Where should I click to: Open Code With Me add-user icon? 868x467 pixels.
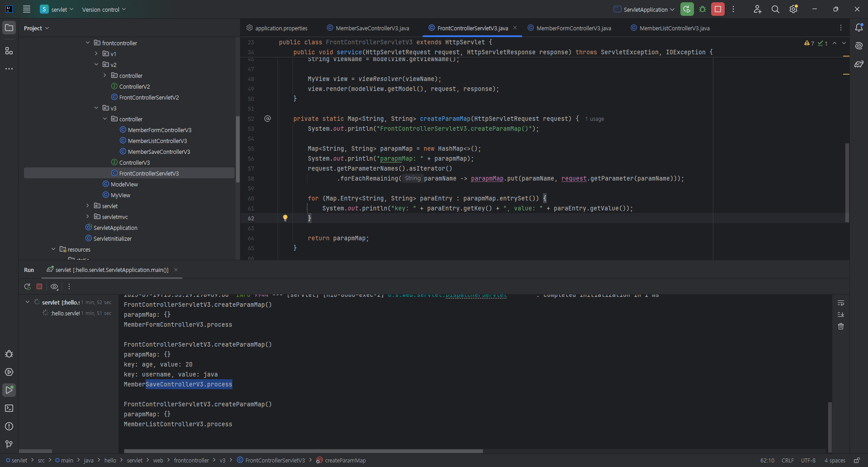tap(758, 9)
